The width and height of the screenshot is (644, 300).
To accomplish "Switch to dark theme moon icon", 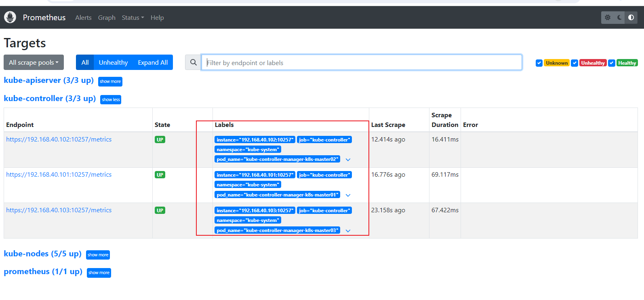I will 619,17.
